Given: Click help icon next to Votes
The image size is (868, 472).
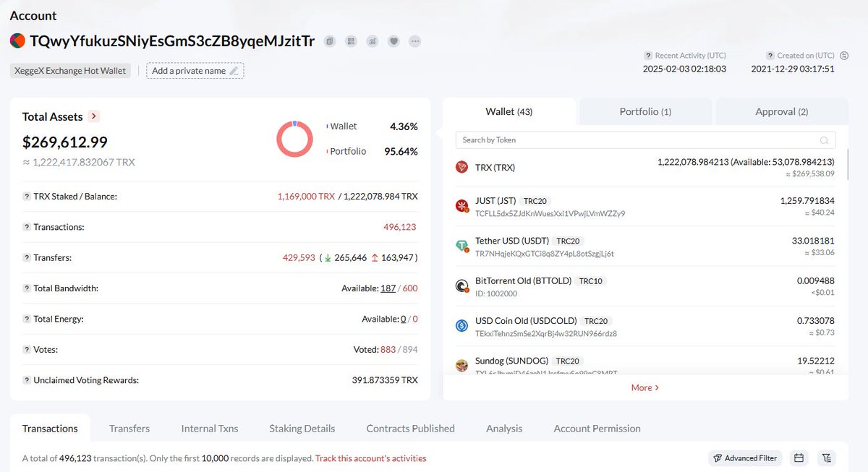Looking at the screenshot, I should tap(26, 349).
